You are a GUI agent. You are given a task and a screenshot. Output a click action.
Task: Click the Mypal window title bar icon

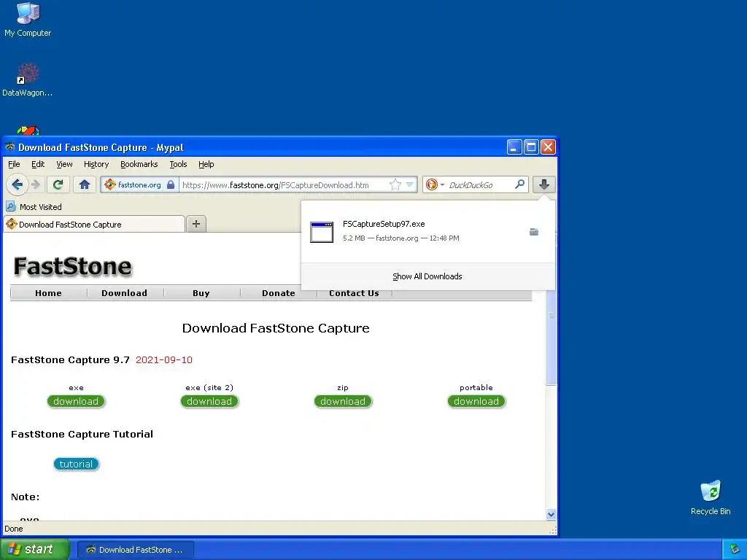click(10, 147)
